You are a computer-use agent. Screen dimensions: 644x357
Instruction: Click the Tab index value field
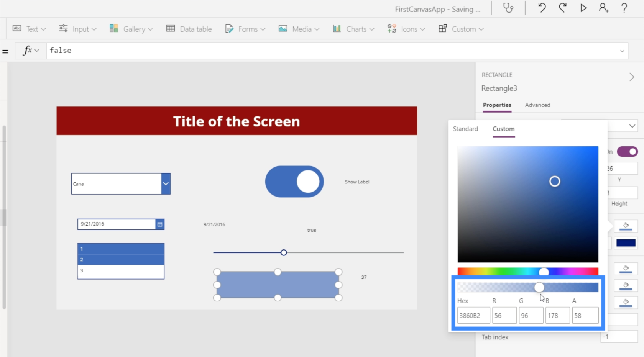pos(619,337)
